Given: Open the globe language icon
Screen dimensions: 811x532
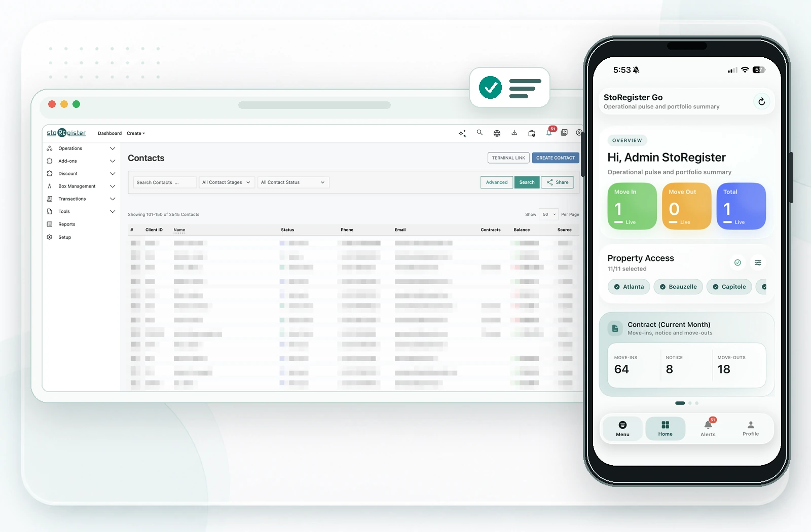Looking at the screenshot, I should click(497, 133).
